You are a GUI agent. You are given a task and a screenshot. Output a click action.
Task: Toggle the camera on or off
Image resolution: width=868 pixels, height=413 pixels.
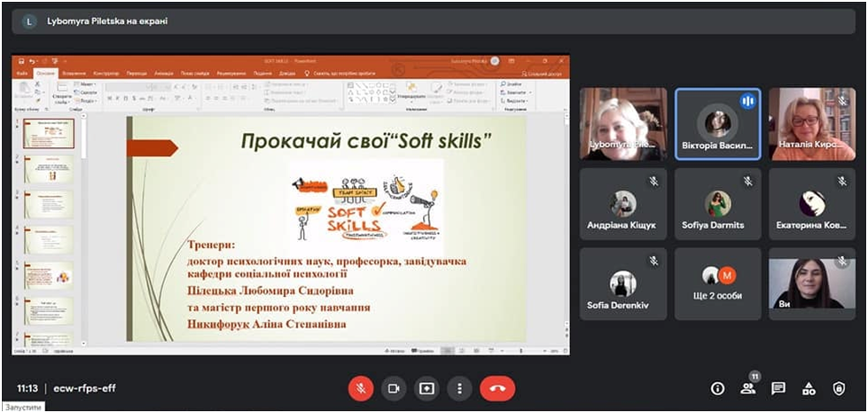394,388
